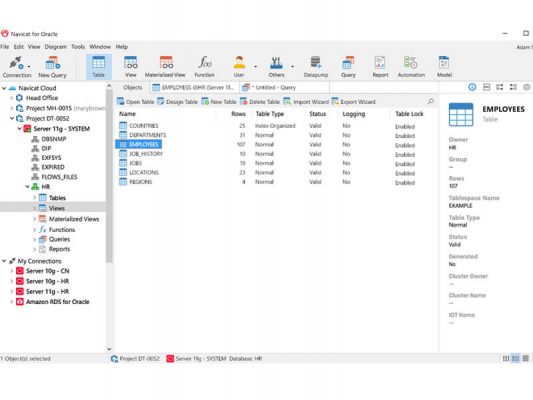Switch to the Objects tab
The width and height of the screenshot is (533, 400).
(x=133, y=87)
